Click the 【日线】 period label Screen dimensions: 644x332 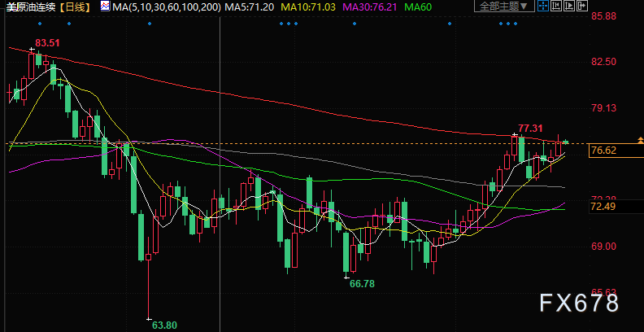tap(76, 7)
